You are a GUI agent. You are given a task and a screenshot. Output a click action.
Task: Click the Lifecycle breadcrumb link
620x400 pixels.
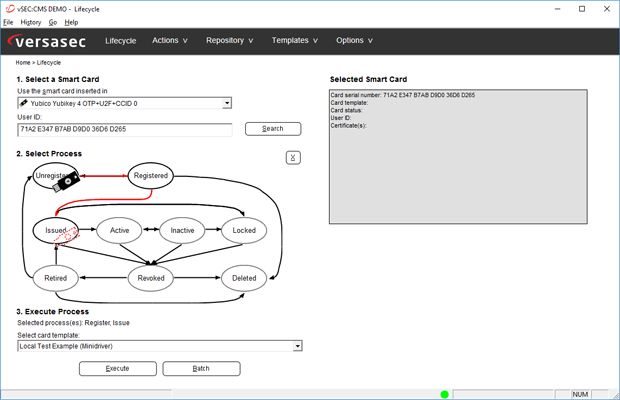pyautogui.click(x=49, y=62)
